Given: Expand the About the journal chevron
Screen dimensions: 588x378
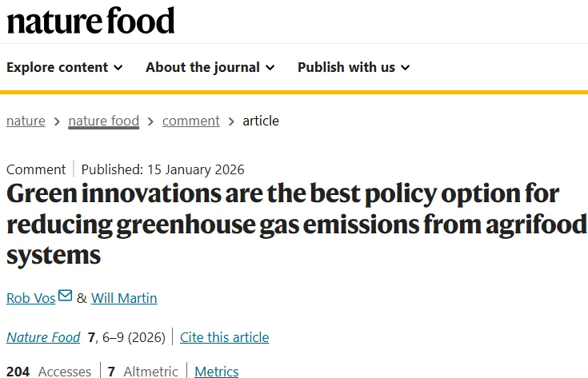Looking at the screenshot, I should tap(270, 68).
